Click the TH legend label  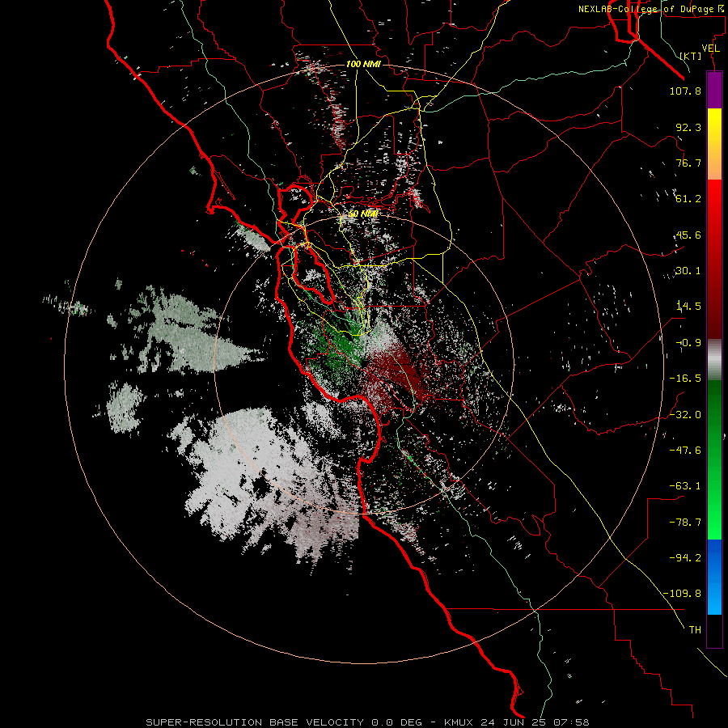[x=695, y=630]
